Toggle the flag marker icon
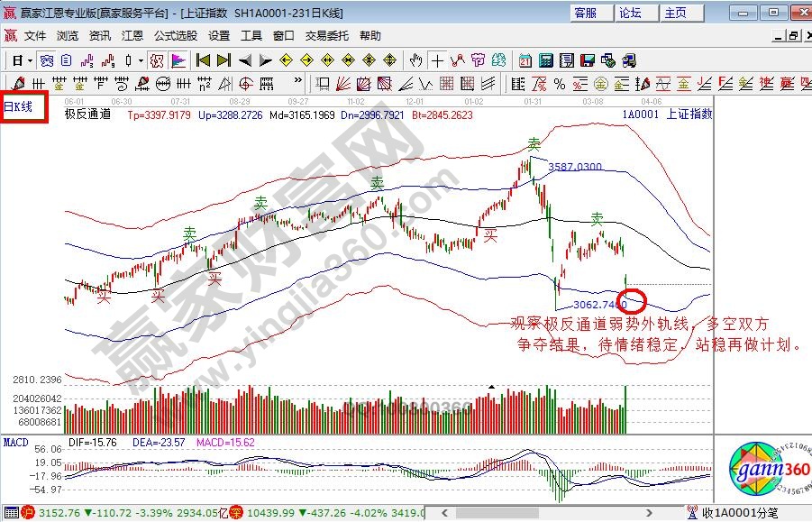This screenshot has height=522, width=812. click(x=178, y=60)
